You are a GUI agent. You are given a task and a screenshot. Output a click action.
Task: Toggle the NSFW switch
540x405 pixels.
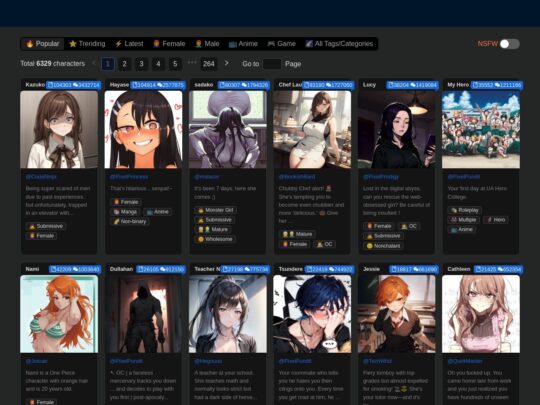tap(510, 44)
